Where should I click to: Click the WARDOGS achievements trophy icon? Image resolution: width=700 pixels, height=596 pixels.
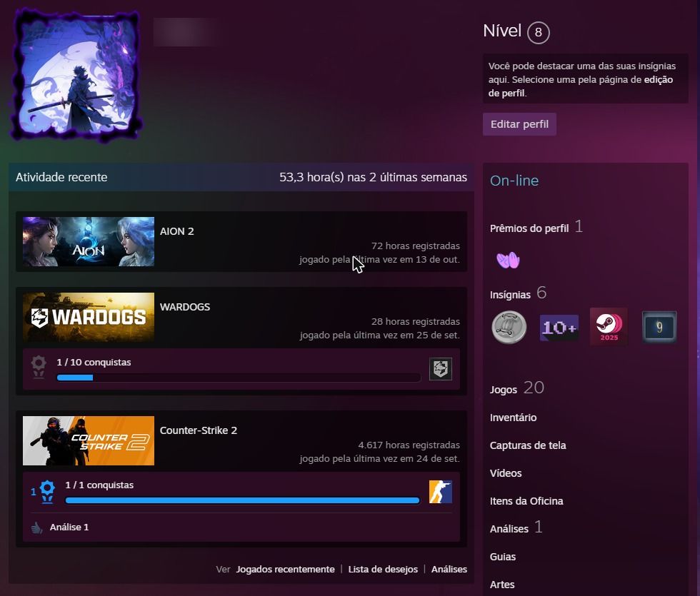39,367
